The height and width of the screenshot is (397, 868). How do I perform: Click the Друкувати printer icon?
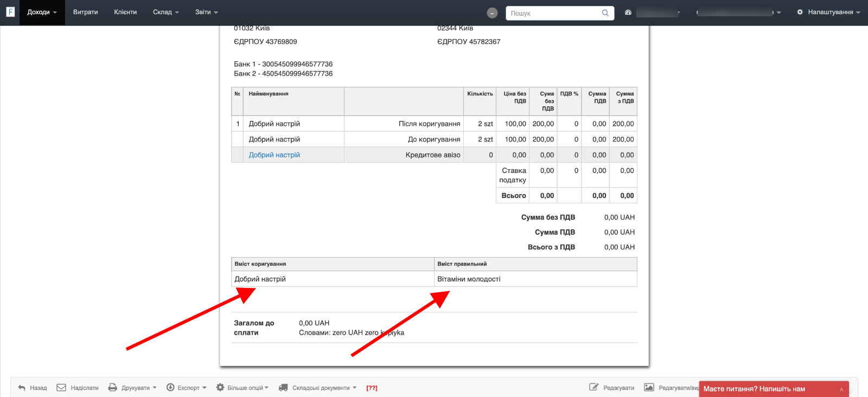(113, 388)
